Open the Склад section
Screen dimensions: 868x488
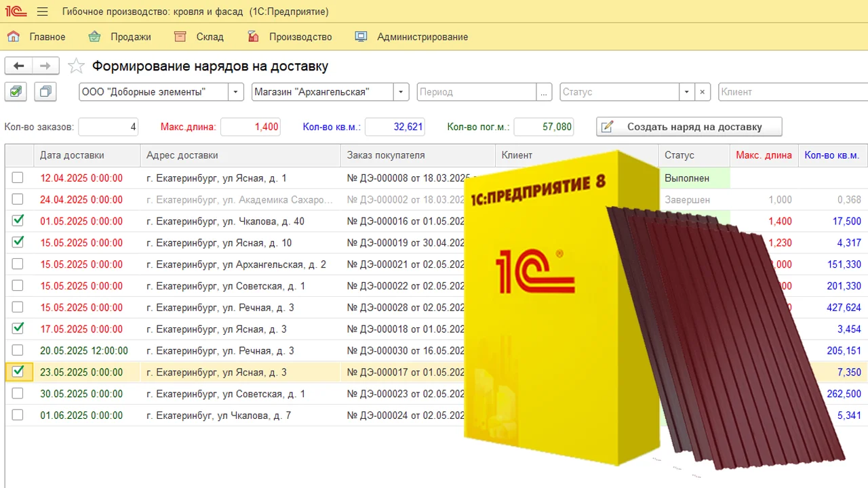210,37
